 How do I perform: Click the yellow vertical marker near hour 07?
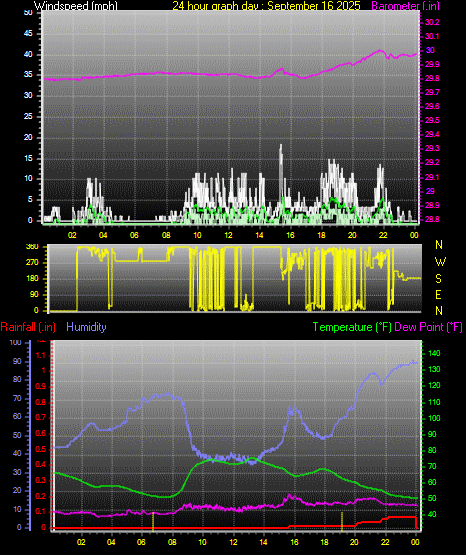(x=153, y=521)
